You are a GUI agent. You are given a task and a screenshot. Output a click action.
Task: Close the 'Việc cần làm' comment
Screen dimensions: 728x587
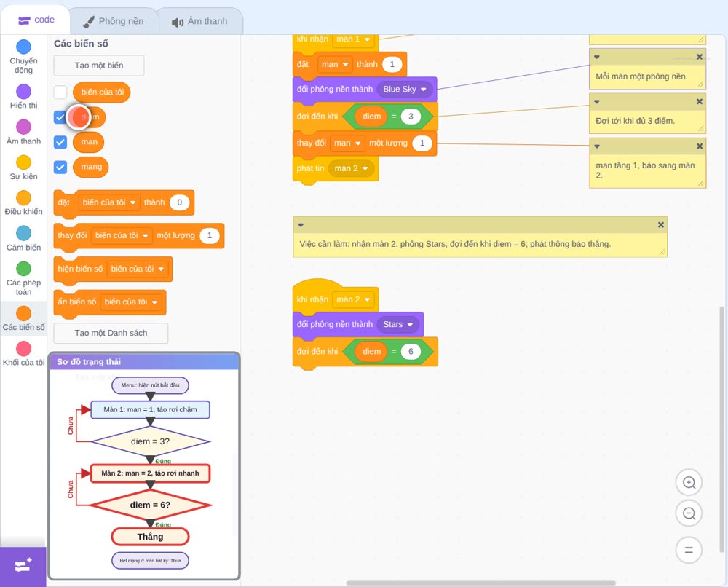pyautogui.click(x=661, y=225)
